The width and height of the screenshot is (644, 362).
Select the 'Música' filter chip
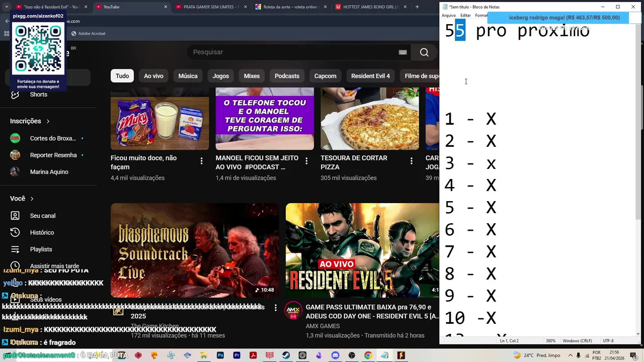[188, 76]
